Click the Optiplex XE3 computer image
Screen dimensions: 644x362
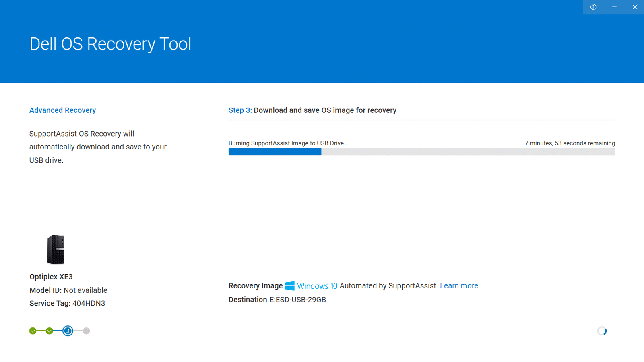coord(56,249)
